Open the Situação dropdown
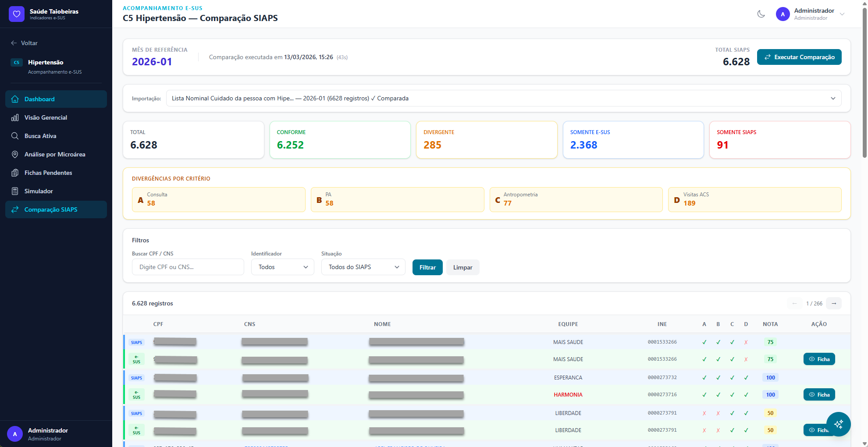 363,267
